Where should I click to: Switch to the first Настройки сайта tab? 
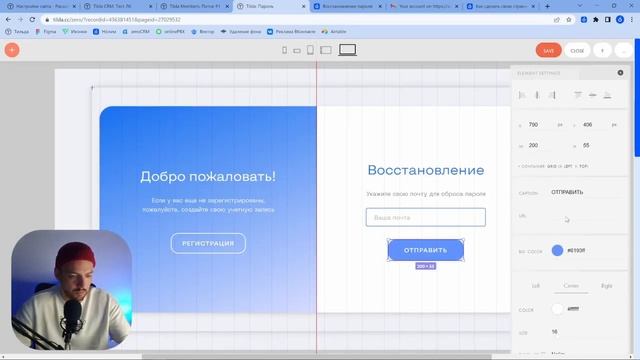(41, 6)
